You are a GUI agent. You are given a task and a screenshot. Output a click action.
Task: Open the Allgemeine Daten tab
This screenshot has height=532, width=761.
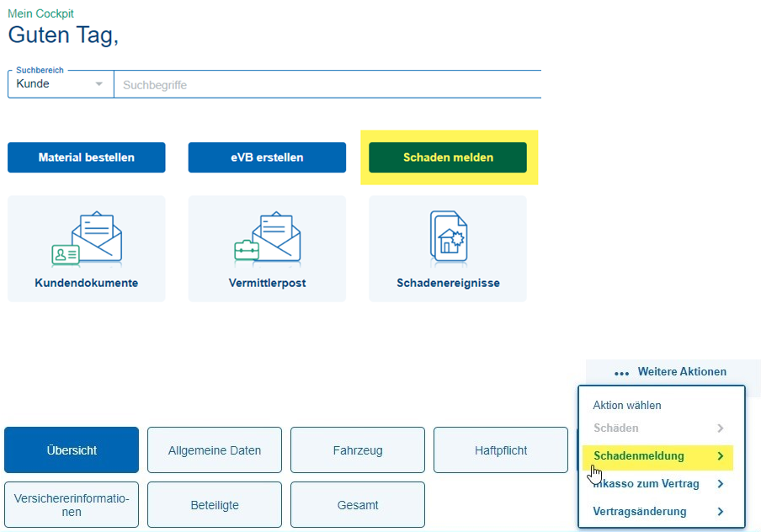coord(215,450)
